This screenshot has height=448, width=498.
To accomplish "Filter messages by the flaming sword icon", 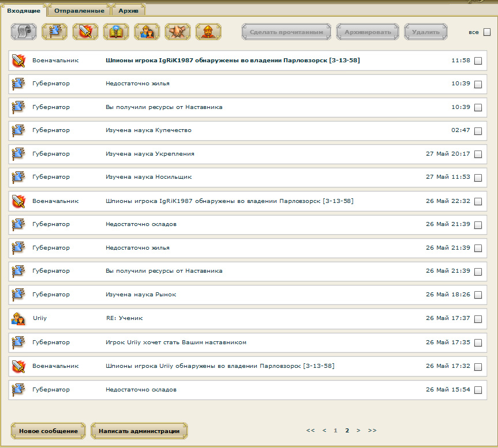I will pos(85,32).
